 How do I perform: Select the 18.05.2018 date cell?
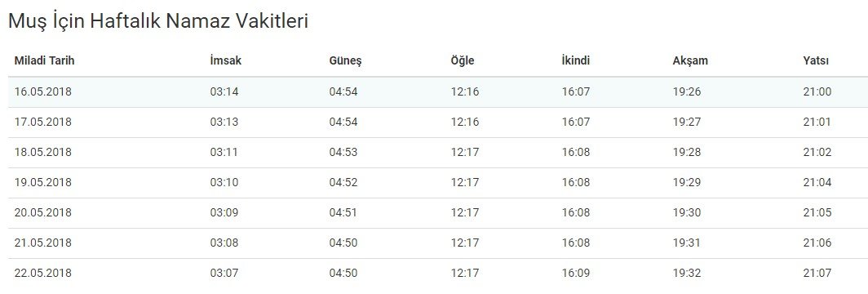tap(43, 152)
